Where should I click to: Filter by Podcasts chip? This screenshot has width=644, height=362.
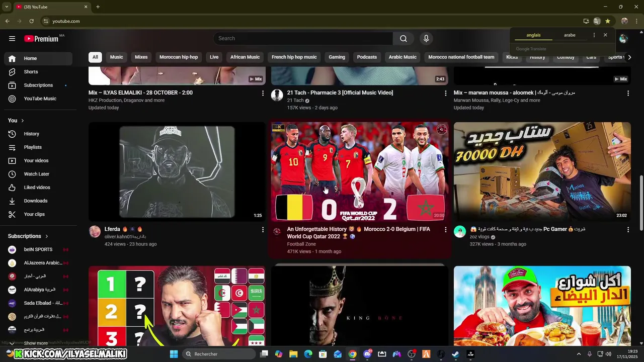pos(367,57)
